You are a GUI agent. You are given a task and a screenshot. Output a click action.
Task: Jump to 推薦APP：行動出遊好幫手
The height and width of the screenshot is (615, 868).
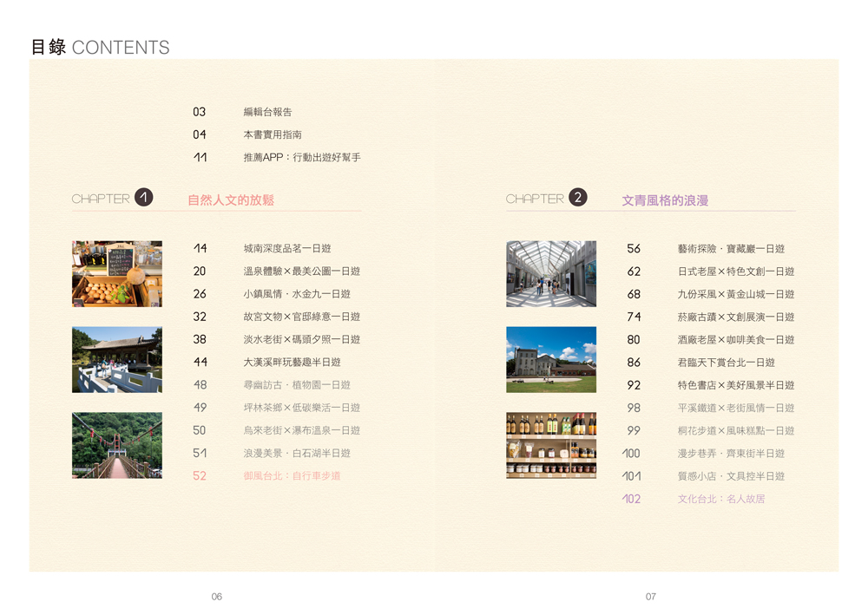[x=301, y=158]
